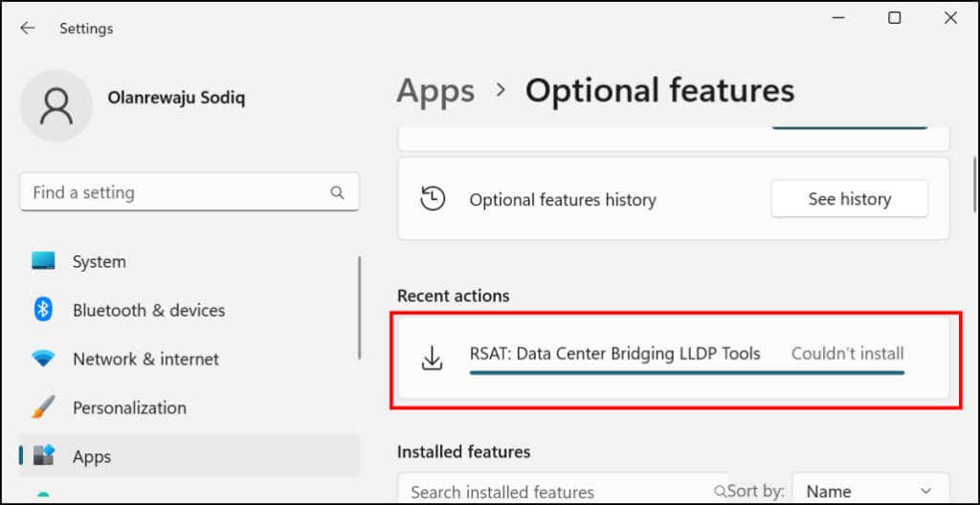Click the System monitor icon

(43, 261)
